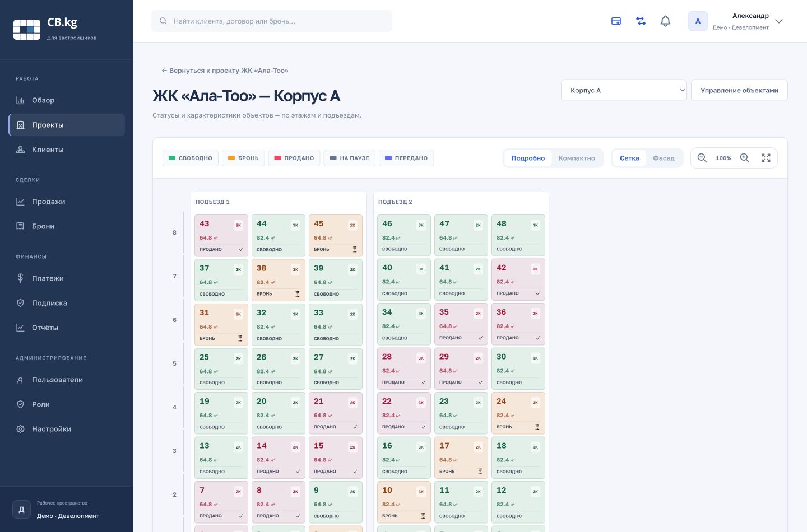This screenshot has width=807, height=532.
Task: Select the Сетка tab
Action: point(629,158)
